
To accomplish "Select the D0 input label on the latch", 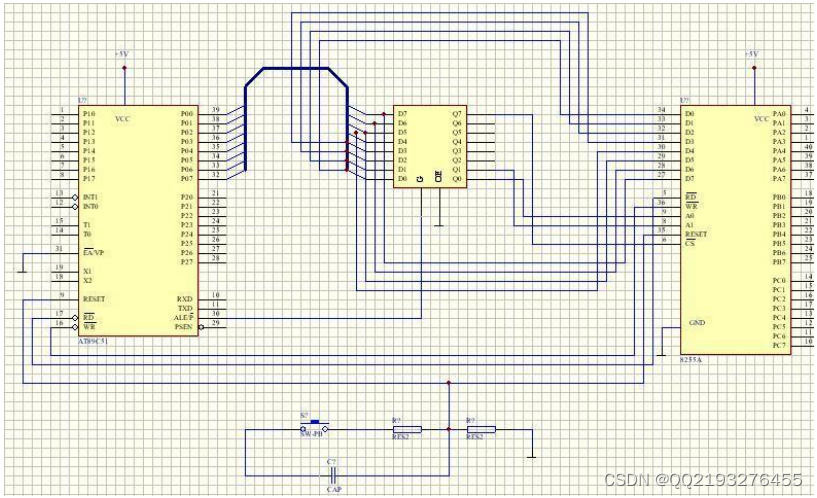I will [402, 179].
